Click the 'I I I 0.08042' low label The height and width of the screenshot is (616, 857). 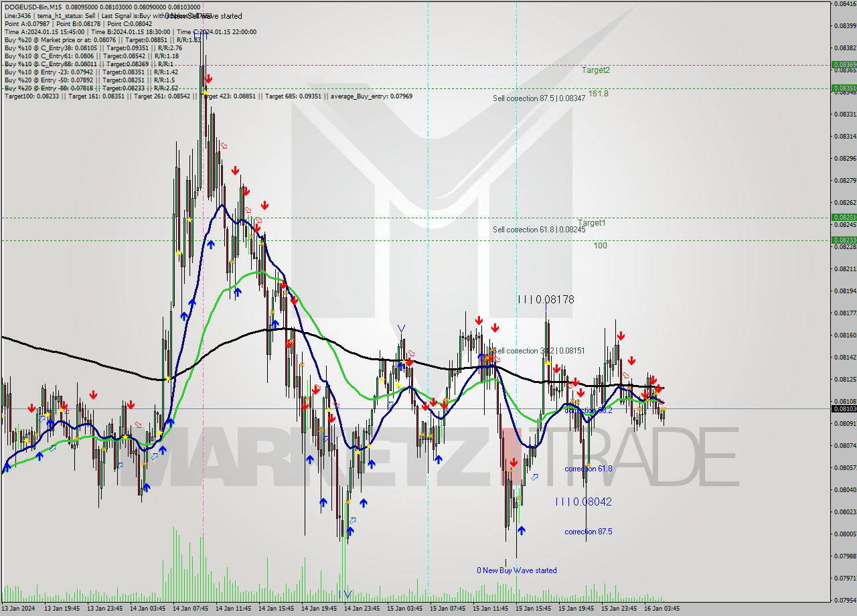point(583,502)
